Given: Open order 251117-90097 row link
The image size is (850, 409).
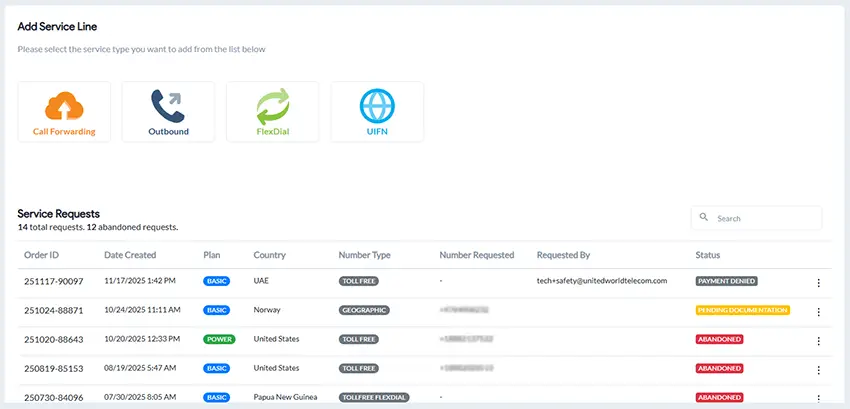Looking at the screenshot, I should pyautogui.click(x=54, y=282).
